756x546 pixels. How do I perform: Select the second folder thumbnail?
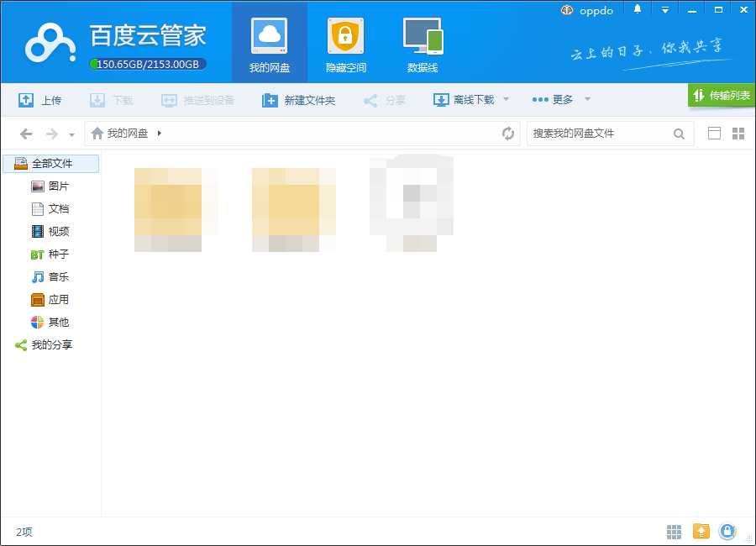coord(294,209)
